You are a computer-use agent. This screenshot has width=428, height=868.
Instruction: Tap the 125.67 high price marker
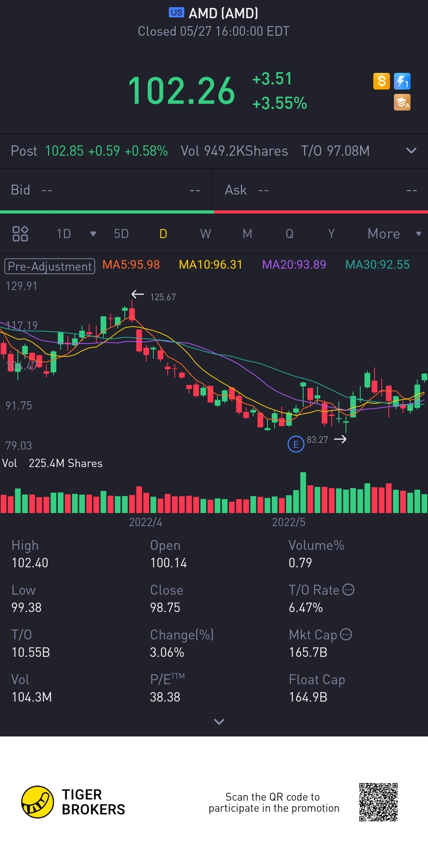click(x=162, y=297)
